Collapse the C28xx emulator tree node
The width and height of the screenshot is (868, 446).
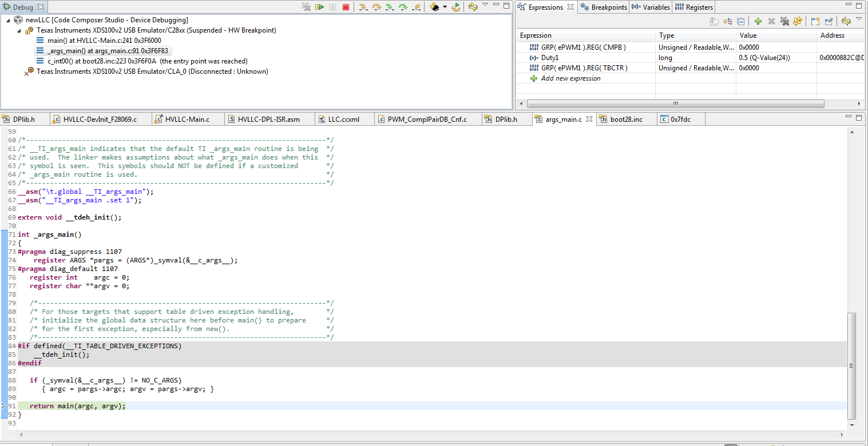point(19,30)
